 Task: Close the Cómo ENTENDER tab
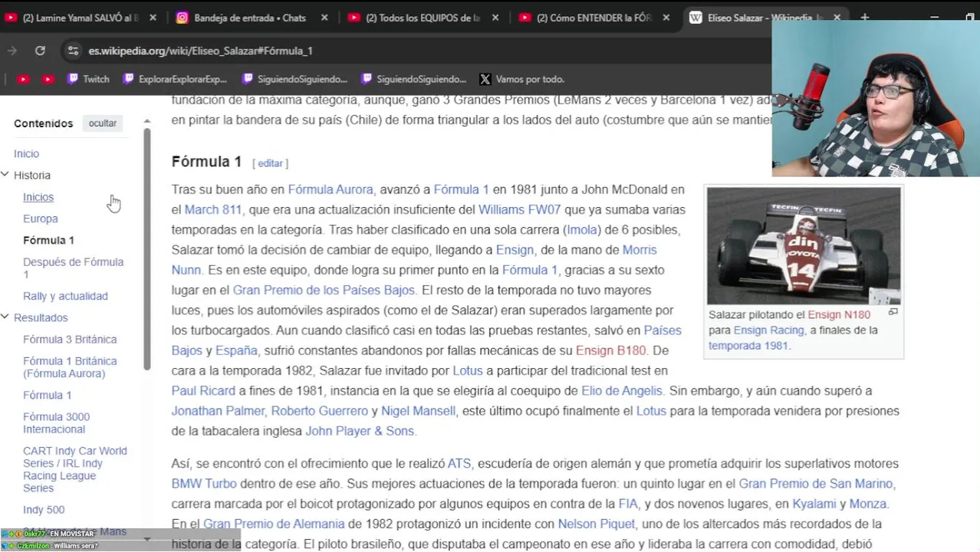(666, 18)
